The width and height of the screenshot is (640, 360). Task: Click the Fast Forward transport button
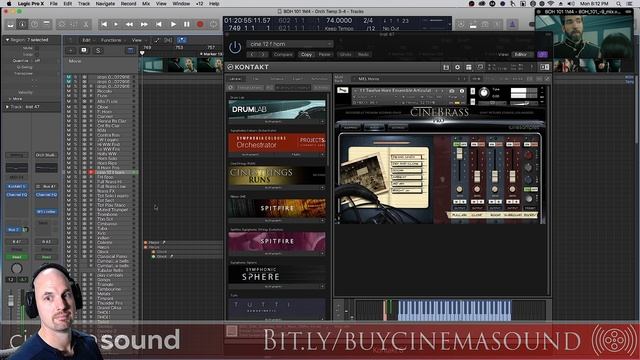click(x=144, y=24)
